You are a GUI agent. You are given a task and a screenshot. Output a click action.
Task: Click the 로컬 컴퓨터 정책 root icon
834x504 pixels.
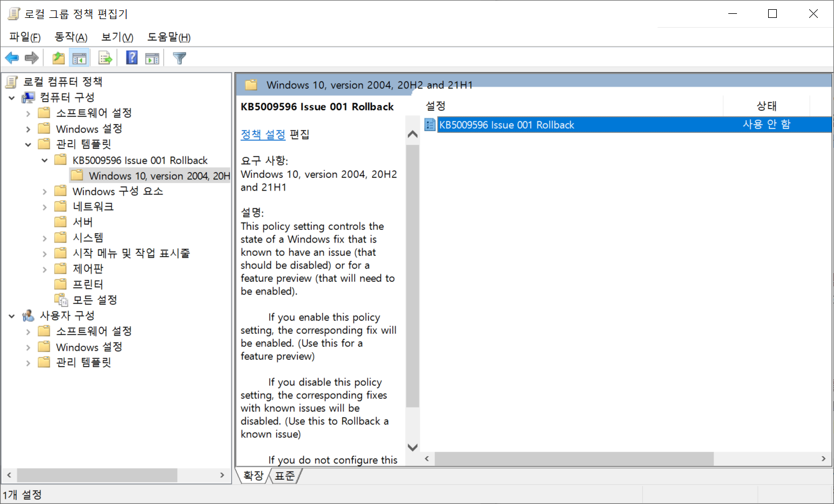[12, 81]
